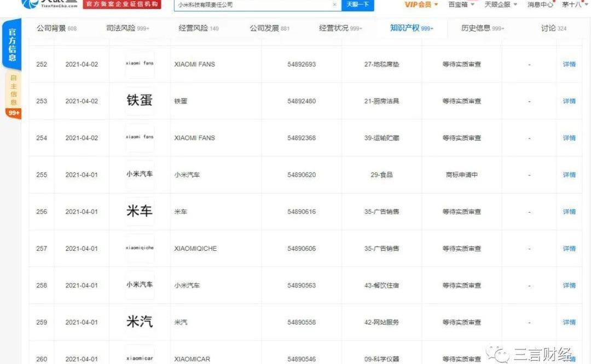Click the VIP会员 membership icon

(x=419, y=5)
